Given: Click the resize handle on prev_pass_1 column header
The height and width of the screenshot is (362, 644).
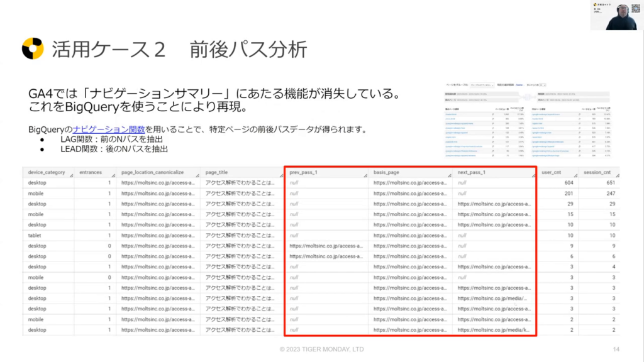Looking at the screenshot, I should 365,176.
